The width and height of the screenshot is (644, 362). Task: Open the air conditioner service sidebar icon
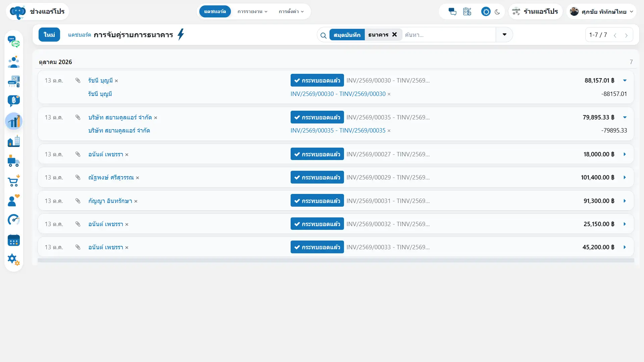[x=14, y=82]
